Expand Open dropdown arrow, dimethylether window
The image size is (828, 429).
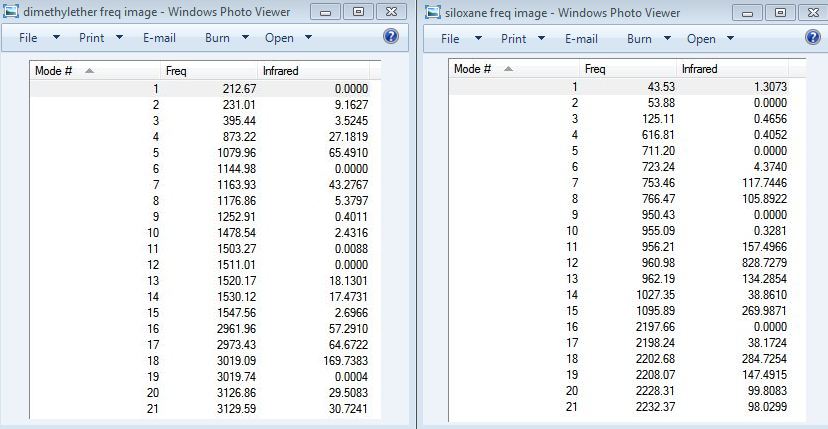tap(308, 38)
